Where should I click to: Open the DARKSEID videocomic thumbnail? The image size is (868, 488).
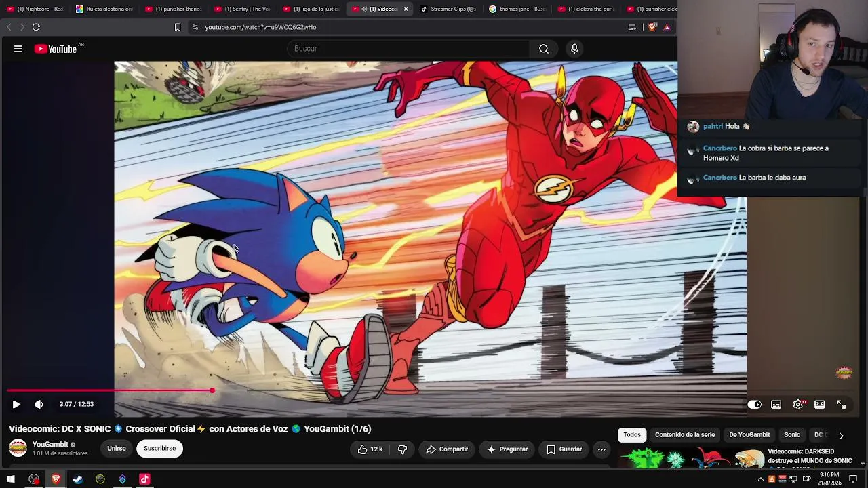point(691,458)
